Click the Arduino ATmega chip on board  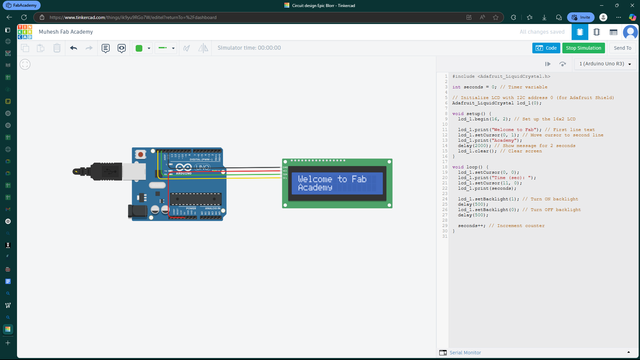(196, 199)
